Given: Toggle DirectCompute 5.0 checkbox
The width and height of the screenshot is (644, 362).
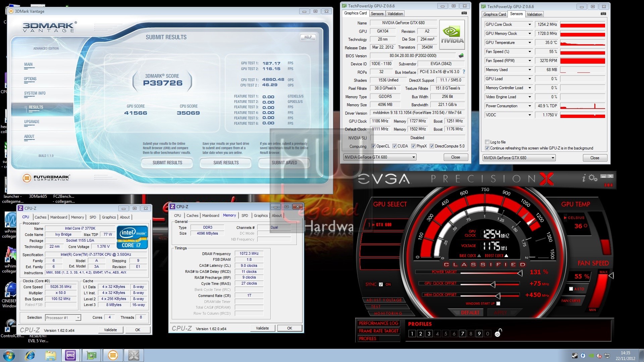Looking at the screenshot, I should [x=432, y=146].
